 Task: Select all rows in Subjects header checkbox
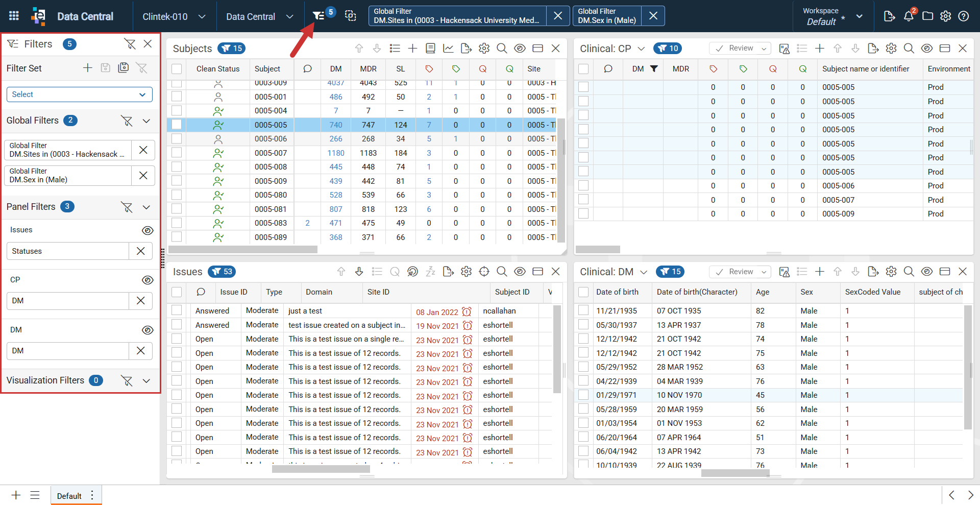(x=177, y=69)
